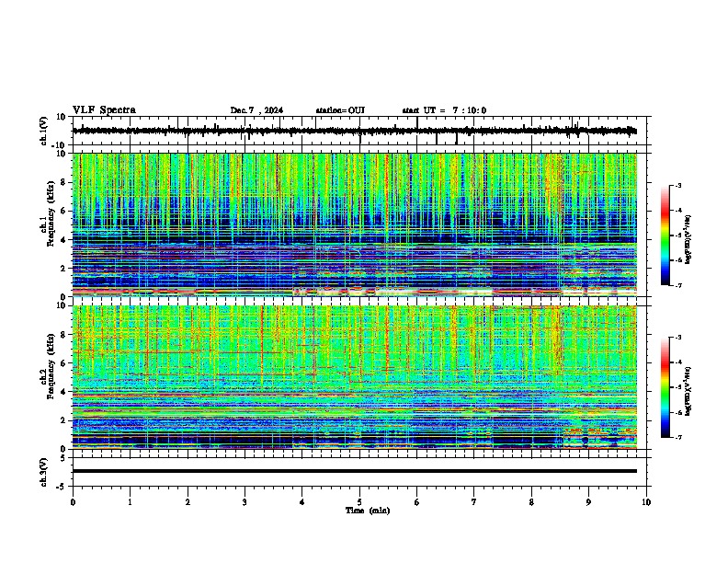Click the '2' minute tick on time axis
Image resolution: width=728 pixels, height=563 pixels.
(188, 502)
